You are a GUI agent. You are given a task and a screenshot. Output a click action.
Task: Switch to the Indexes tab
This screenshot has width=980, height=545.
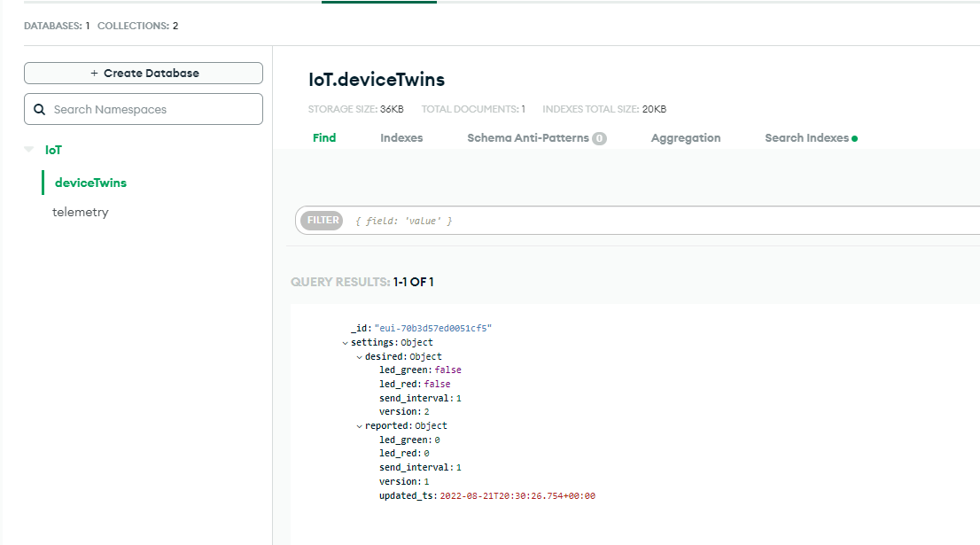pyautogui.click(x=401, y=138)
